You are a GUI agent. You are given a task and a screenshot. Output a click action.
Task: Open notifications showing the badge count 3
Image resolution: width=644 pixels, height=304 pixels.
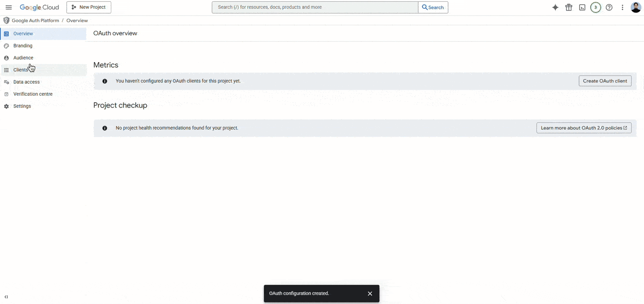click(x=595, y=7)
